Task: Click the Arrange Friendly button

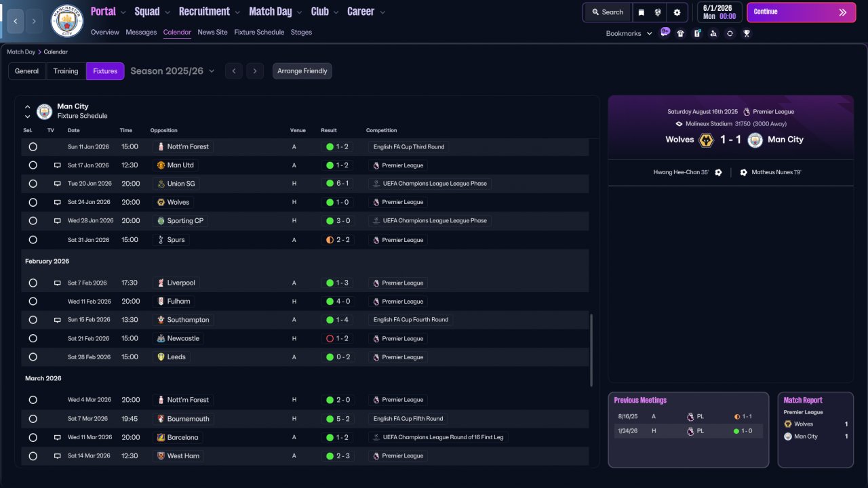Action: click(x=302, y=71)
